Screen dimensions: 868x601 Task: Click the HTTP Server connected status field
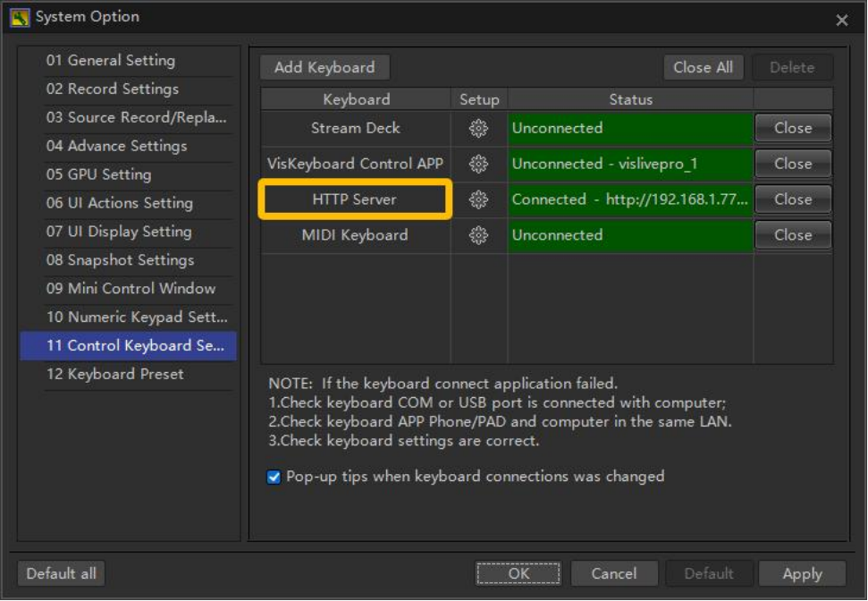[629, 199]
